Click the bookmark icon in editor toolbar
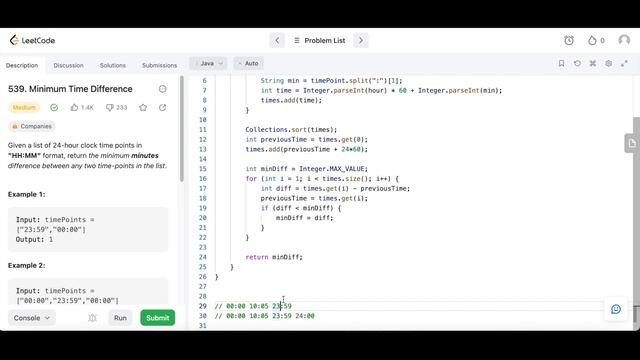Viewport: 640px width, 360px height. pyautogui.click(x=561, y=63)
